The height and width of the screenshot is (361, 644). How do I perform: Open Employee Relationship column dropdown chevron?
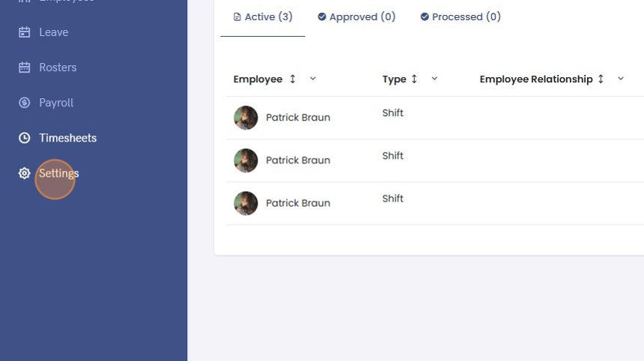coord(621,79)
